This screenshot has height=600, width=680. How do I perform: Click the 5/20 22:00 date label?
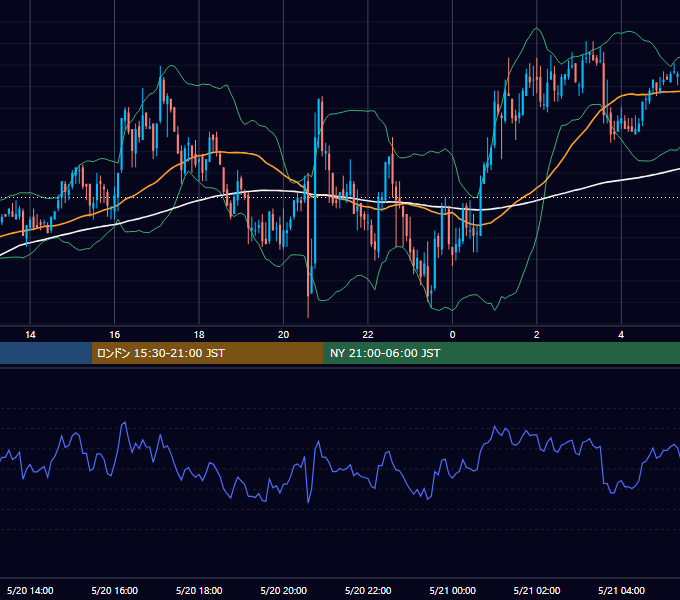pos(368,590)
